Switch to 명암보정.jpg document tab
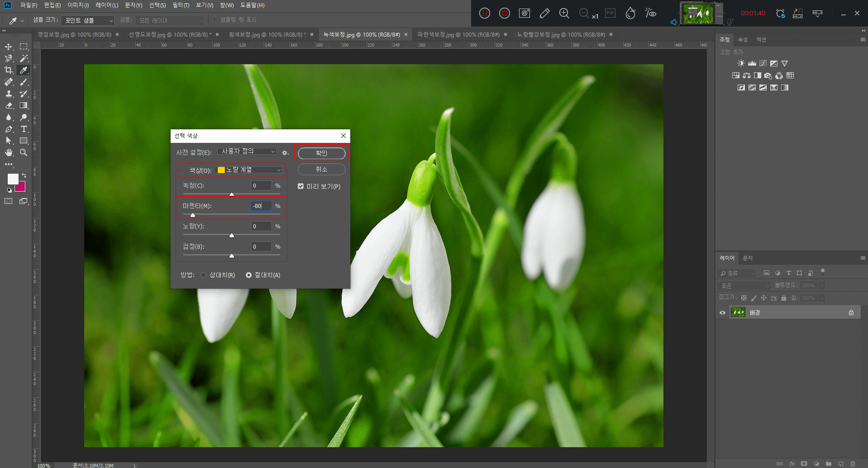The width and height of the screenshot is (868, 468). (x=75, y=34)
